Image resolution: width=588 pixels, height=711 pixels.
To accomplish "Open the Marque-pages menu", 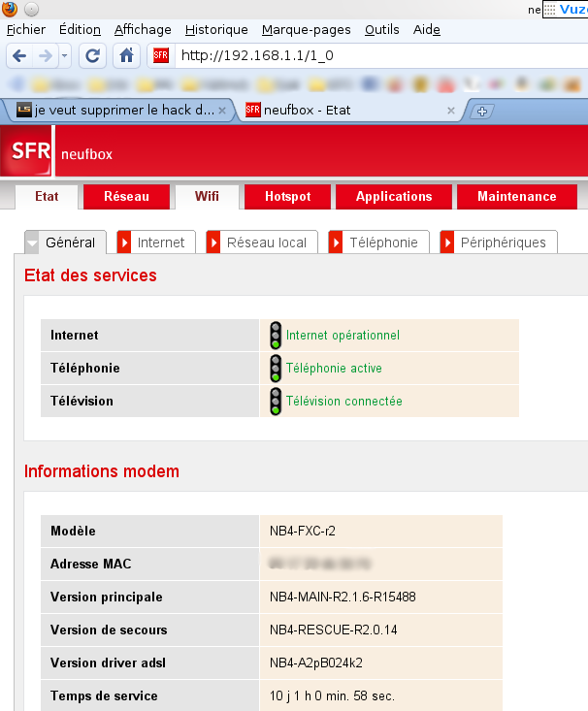I will click(307, 30).
